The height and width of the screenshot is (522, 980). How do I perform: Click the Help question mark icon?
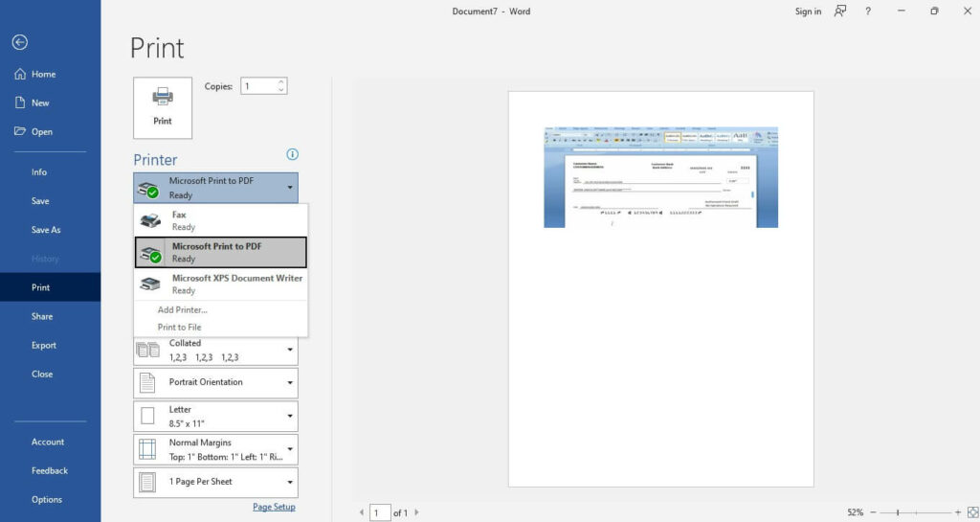tap(867, 11)
